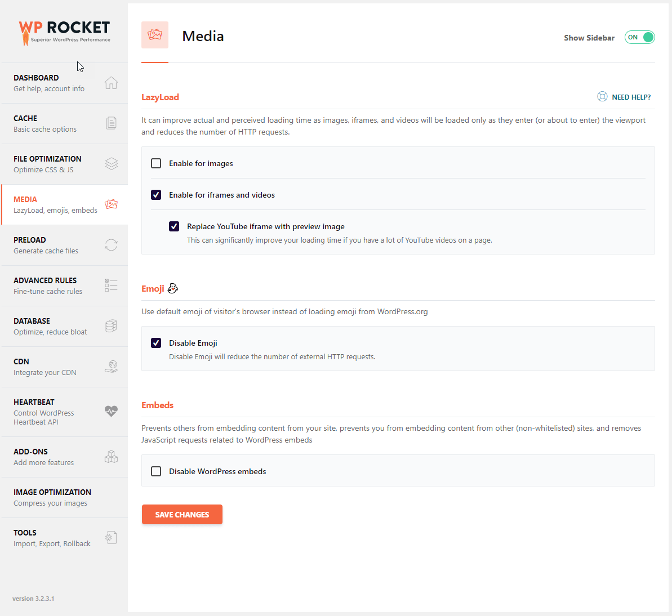
Task: Click the Media pictures icon in sidebar
Action: tap(111, 204)
